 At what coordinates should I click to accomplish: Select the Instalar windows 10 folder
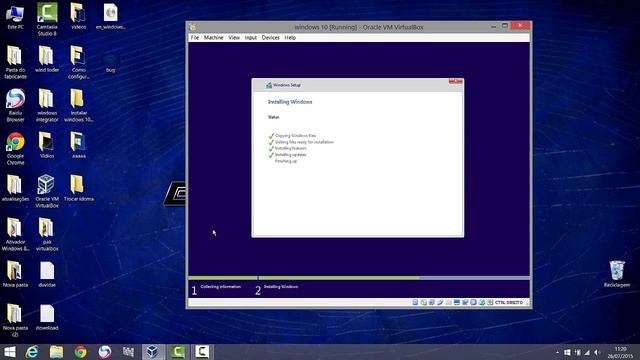(78, 105)
